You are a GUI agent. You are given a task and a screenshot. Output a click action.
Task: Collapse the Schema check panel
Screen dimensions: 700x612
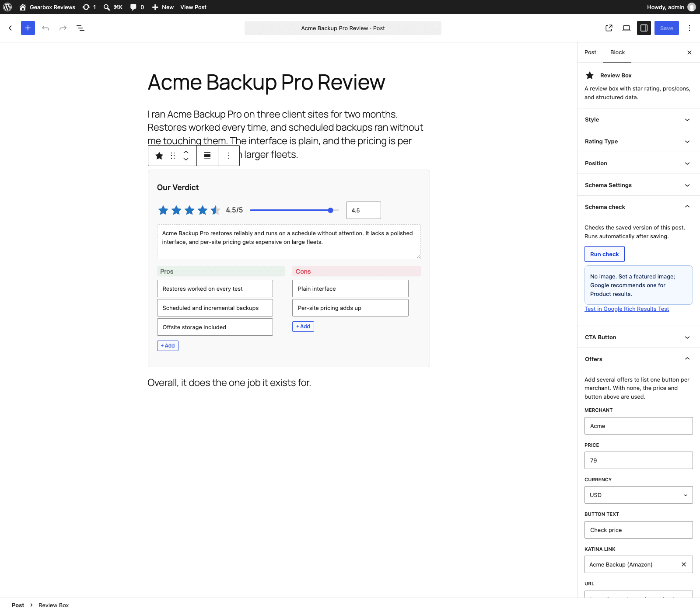point(639,207)
